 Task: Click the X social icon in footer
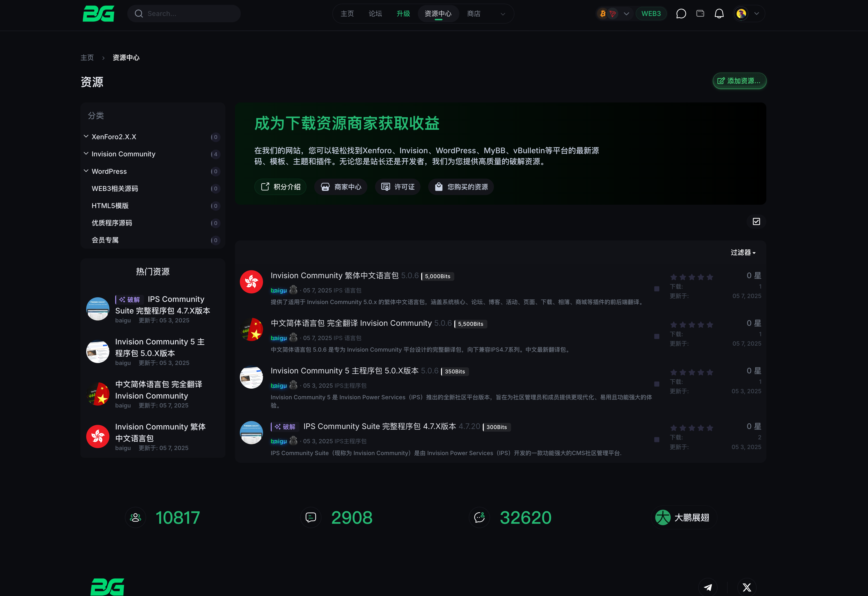tap(747, 587)
